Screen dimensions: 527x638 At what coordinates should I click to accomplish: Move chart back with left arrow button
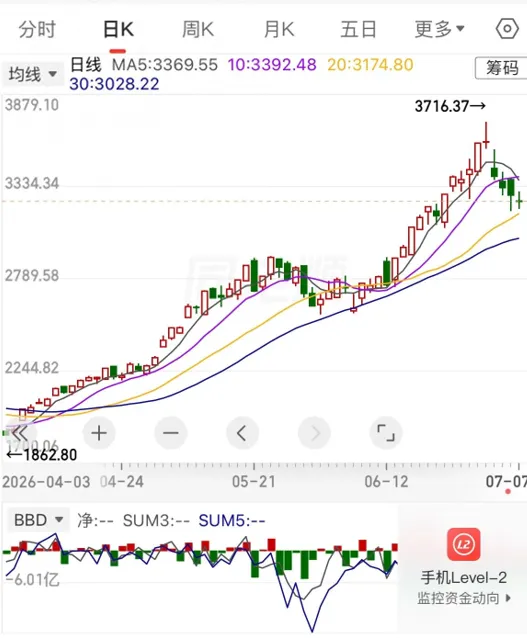pyautogui.click(x=242, y=433)
